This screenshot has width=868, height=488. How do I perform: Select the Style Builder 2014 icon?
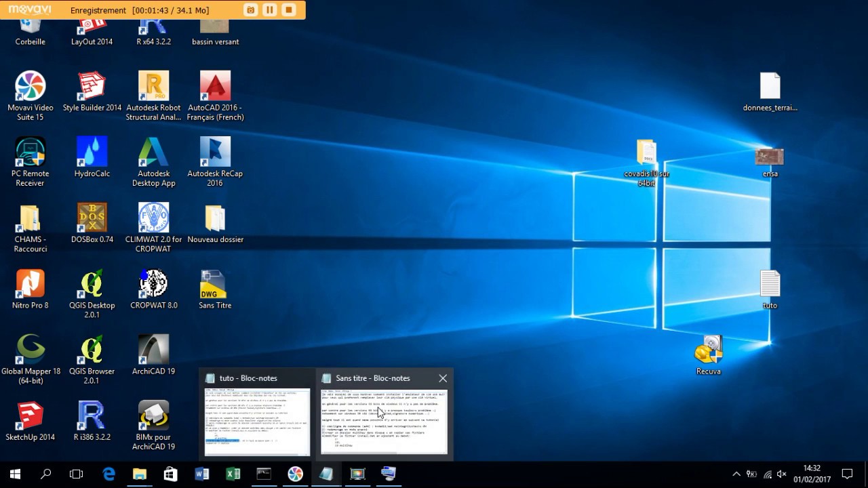(x=92, y=91)
